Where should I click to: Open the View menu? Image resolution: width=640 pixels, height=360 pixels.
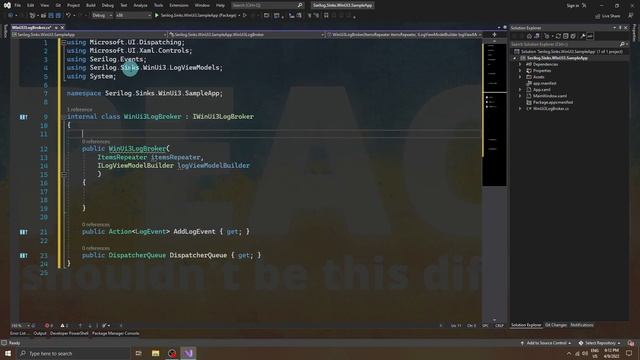(x=44, y=5)
